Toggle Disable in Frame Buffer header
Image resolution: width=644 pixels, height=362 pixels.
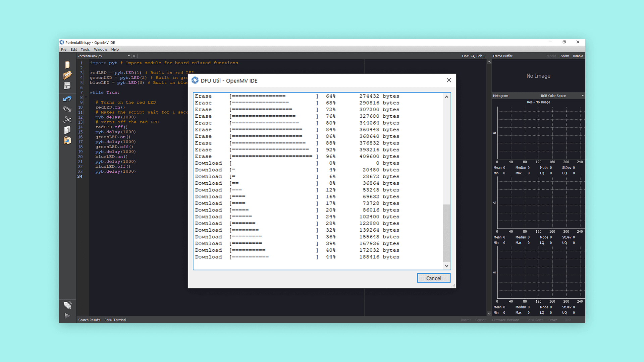click(x=578, y=56)
